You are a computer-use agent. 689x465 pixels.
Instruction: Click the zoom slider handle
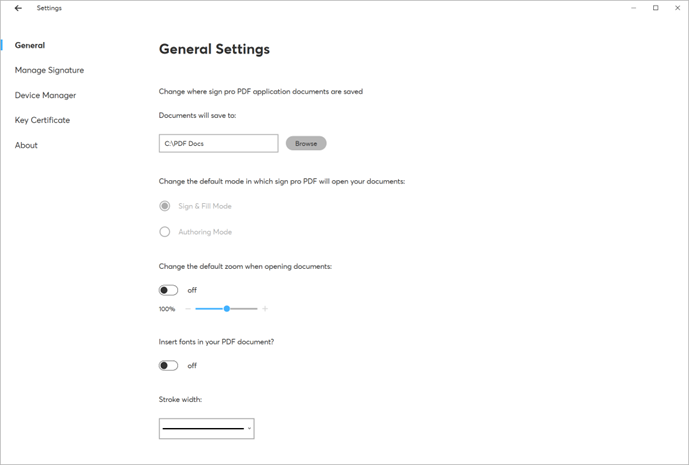(x=227, y=309)
